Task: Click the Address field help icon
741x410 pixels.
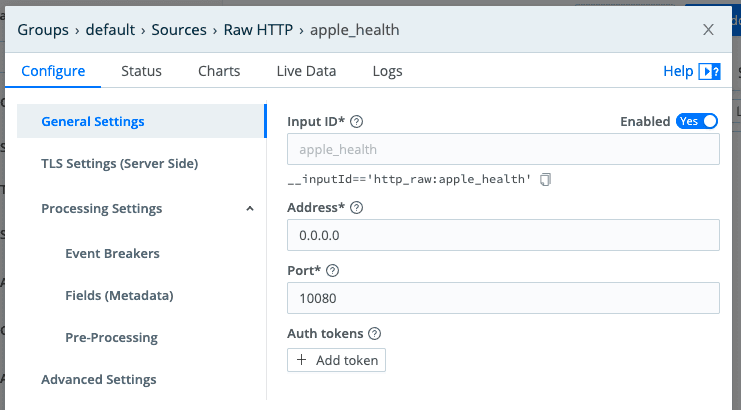Action: [x=357, y=208]
